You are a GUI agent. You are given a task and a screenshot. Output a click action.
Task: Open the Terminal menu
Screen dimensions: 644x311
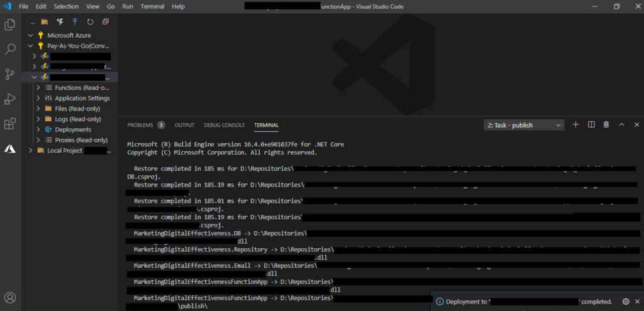(152, 6)
